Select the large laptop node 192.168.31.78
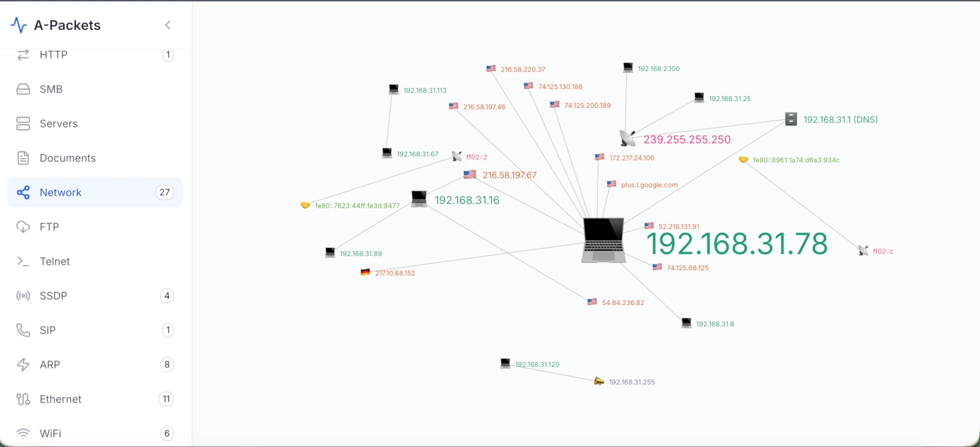This screenshot has width=980, height=447. tap(603, 240)
